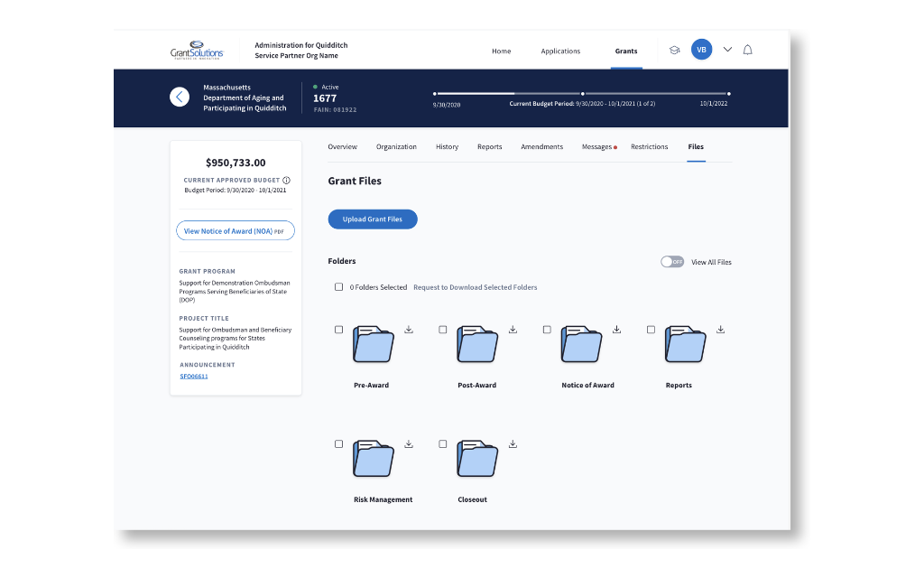Click the start marker on budget timeline

435,94
